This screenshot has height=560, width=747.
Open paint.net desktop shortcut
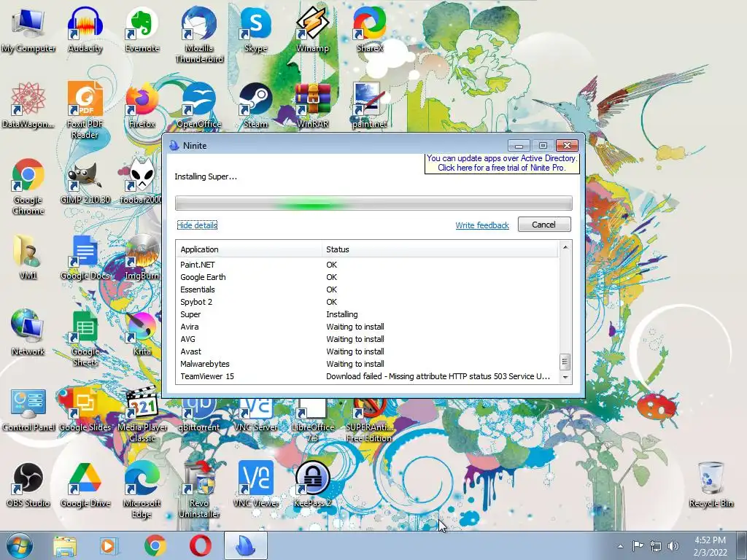click(x=370, y=106)
